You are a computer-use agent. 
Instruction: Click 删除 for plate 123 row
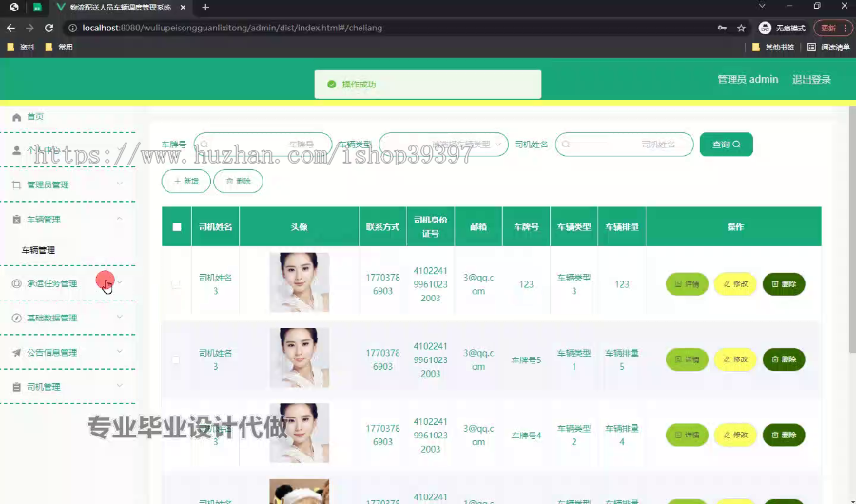(x=784, y=284)
